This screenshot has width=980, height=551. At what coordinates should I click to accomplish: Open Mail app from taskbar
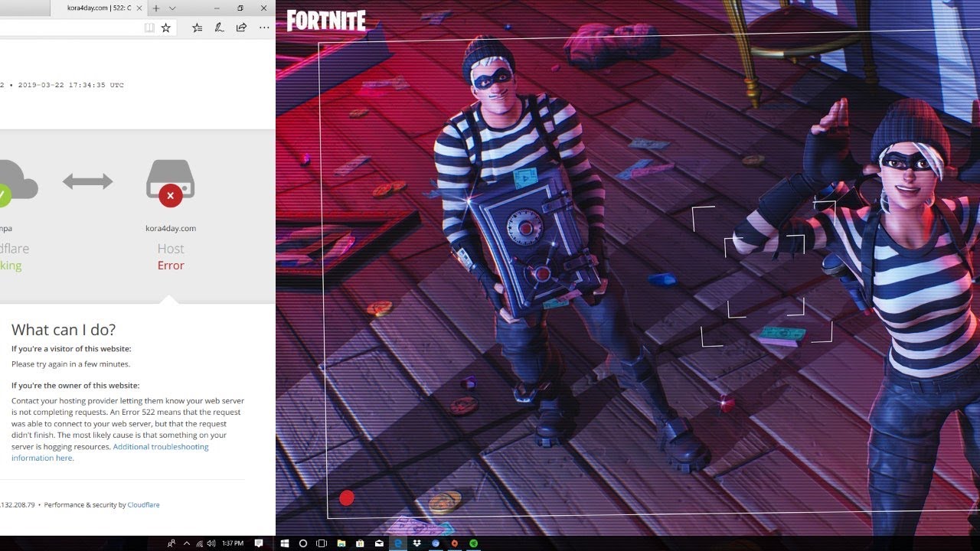(379, 543)
